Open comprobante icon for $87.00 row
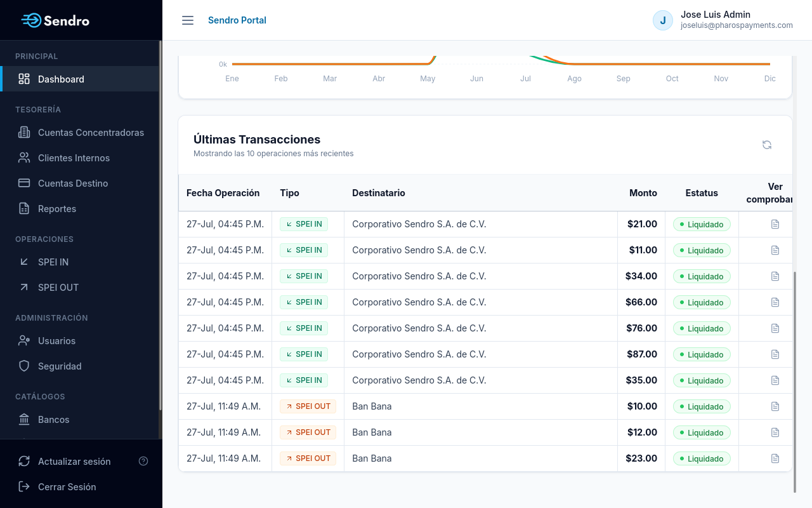 [x=775, y=354]
